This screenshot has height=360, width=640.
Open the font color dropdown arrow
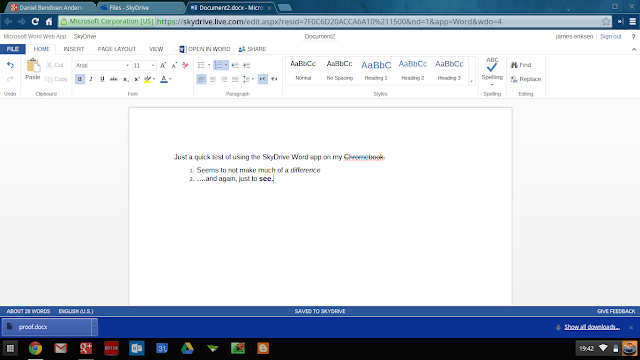tap(170, 79)
